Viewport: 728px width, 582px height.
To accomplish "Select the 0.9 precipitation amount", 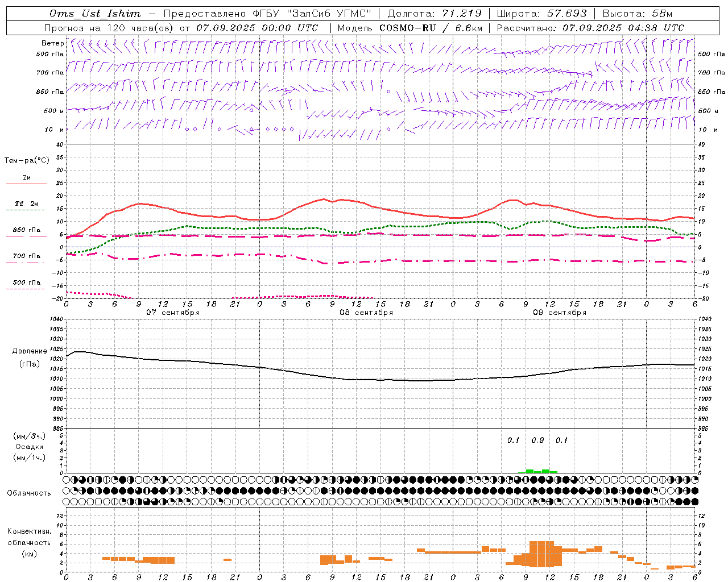I will point(537,440).
